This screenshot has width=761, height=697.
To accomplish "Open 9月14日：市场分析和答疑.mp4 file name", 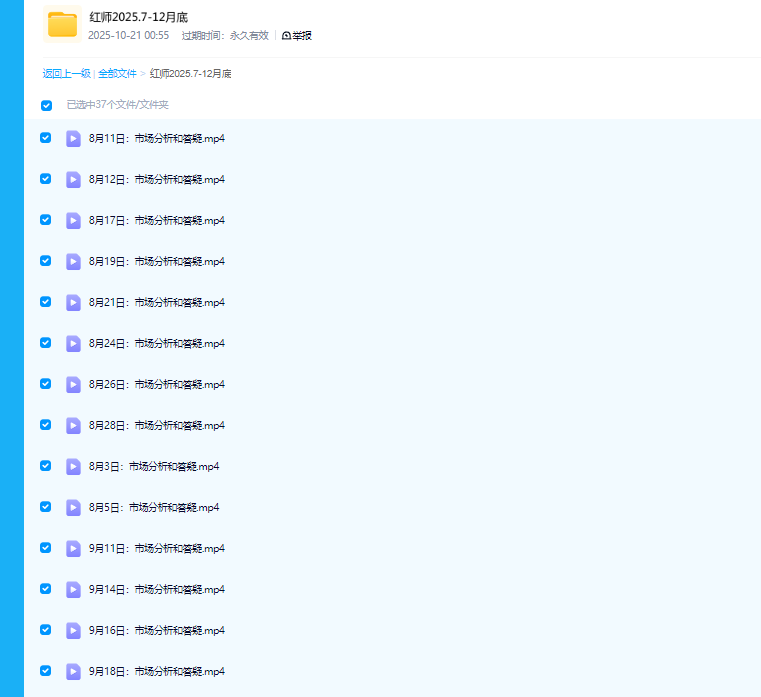I will tap(157, 589).
